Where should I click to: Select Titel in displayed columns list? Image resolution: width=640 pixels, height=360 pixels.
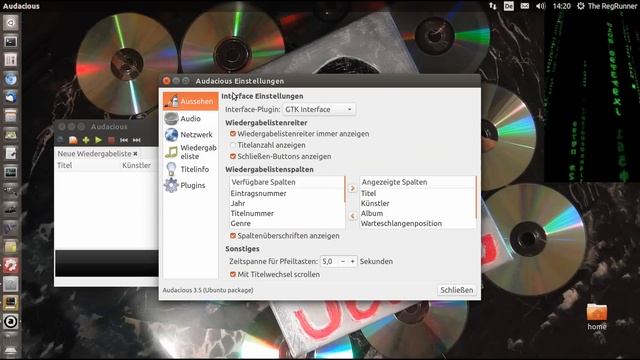click(418, 193)
